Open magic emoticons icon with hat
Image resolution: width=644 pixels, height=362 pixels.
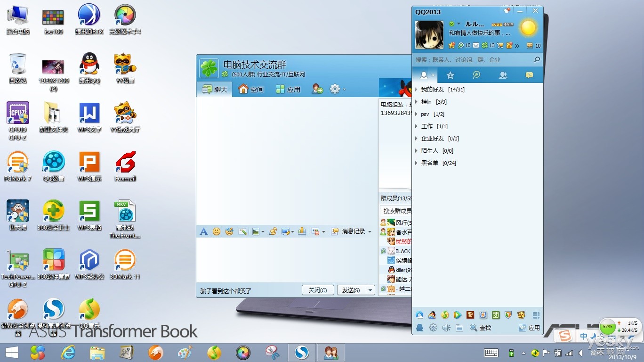point(229,231)
